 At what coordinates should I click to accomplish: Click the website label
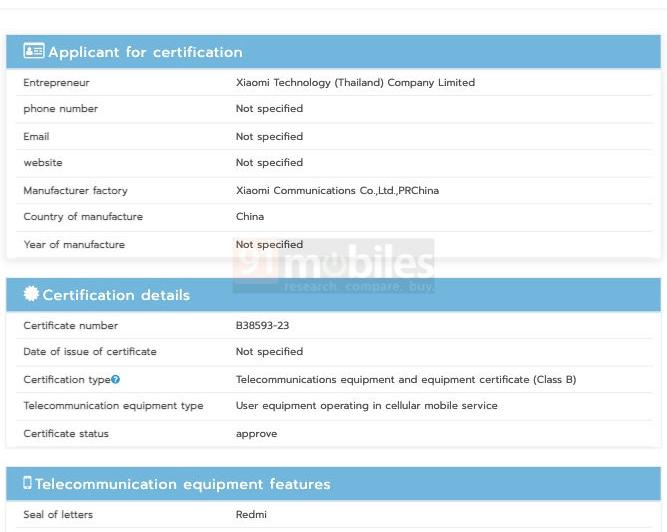[x=43, y=162]
